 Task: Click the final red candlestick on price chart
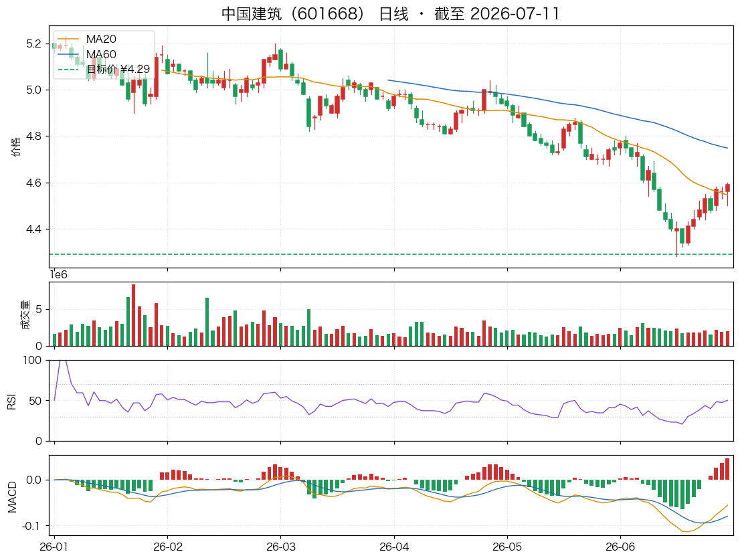tap(727, 188)
